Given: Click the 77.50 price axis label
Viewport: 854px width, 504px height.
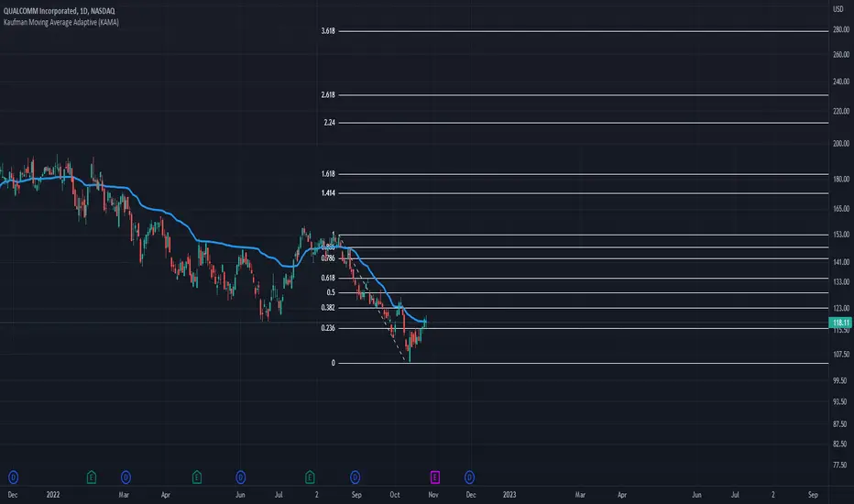Looking at the screenshot, I should pyautogui.click(x=840, y=466).
